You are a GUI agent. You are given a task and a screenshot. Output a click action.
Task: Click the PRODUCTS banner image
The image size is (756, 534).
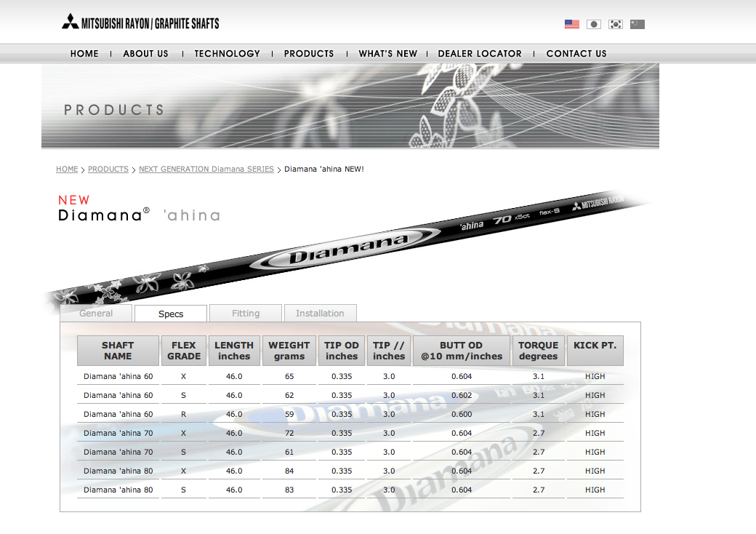coord(350,105)
